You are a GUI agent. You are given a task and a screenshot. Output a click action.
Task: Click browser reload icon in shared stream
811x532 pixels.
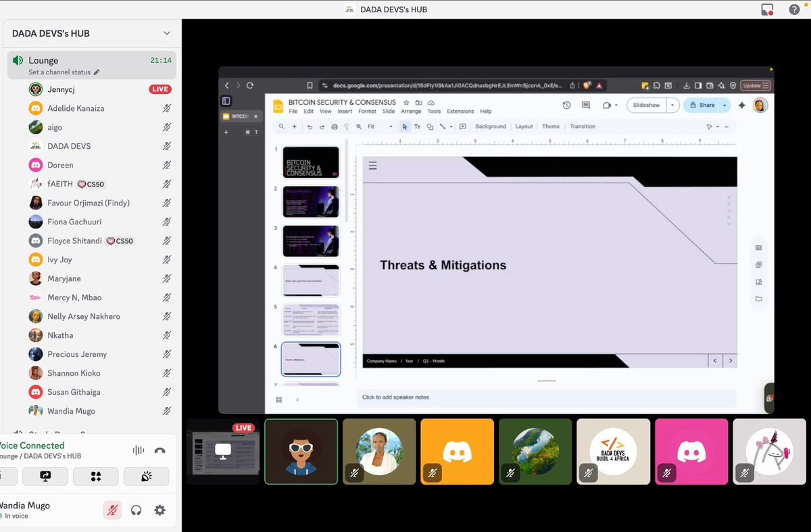pyautogui.click(x=249, y=85)
